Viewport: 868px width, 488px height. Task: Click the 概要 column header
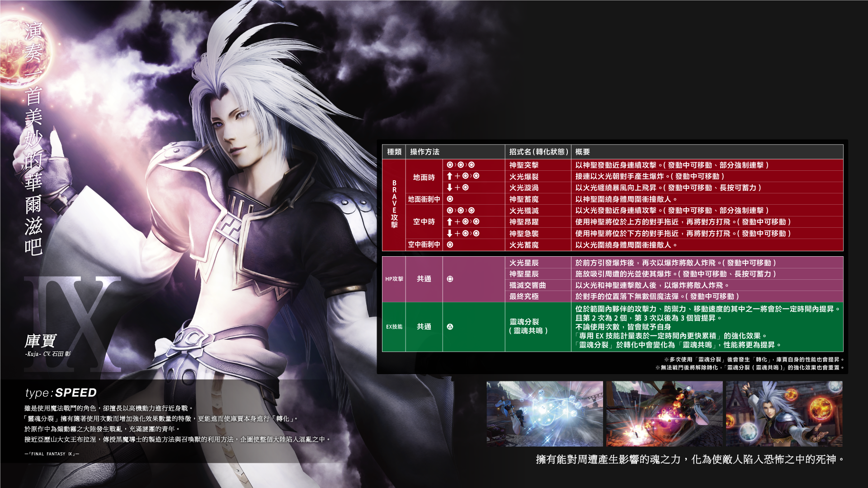[x=707, y=152]
